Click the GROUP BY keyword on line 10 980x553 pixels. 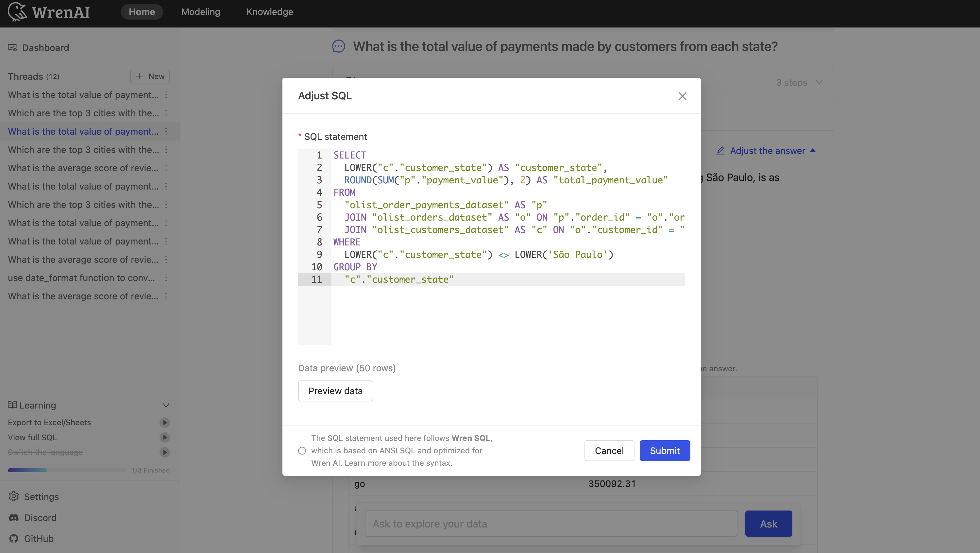click(355, 267)
